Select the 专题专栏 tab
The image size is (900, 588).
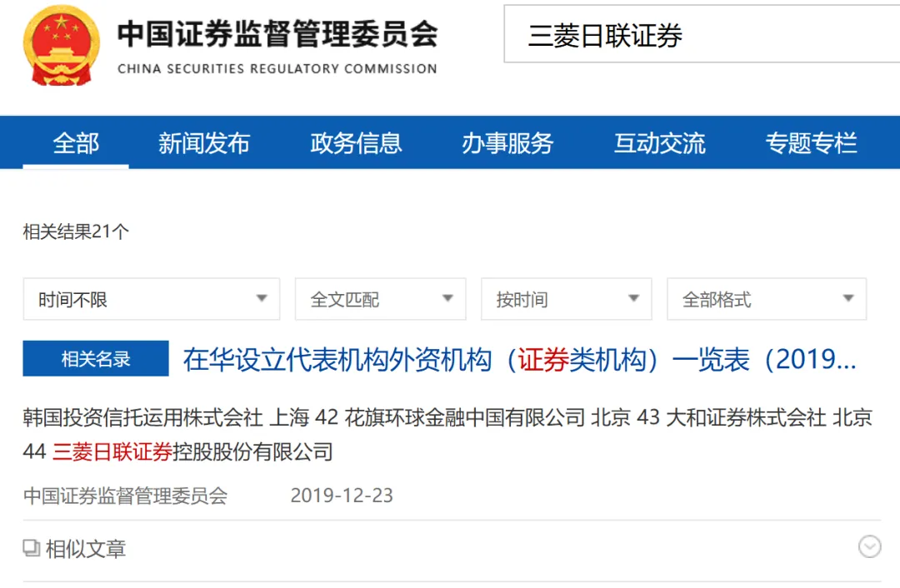[811, 143]
